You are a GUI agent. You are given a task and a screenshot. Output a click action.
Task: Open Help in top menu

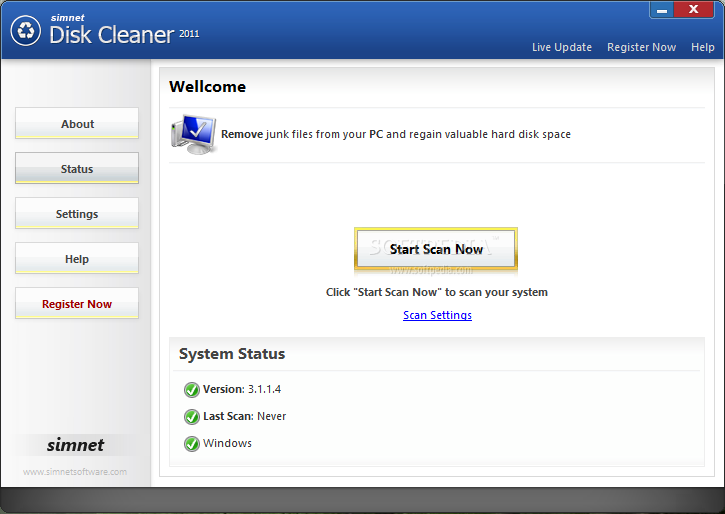coord(702,47)
